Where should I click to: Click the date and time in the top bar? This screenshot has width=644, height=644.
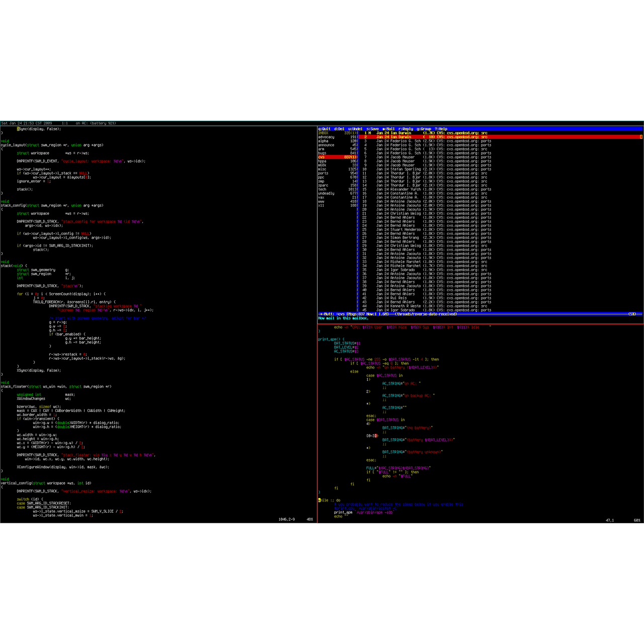click(x=27, y=123)
